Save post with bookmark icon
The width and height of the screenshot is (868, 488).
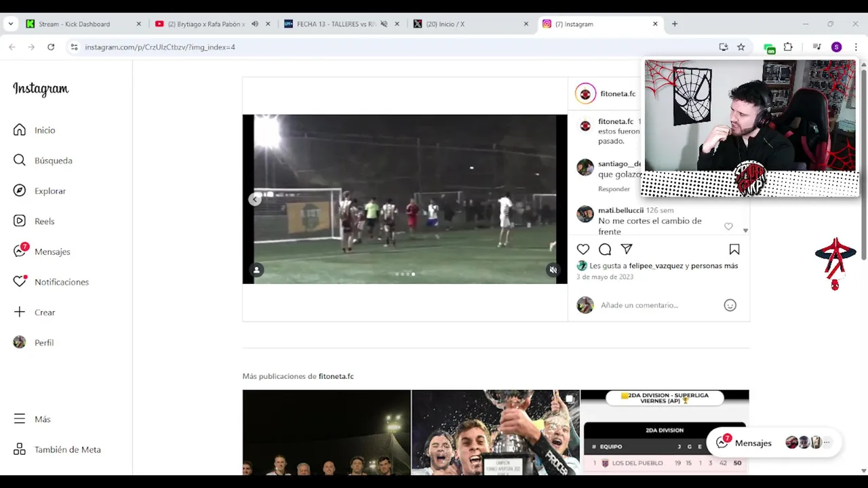tap(734, 249)
